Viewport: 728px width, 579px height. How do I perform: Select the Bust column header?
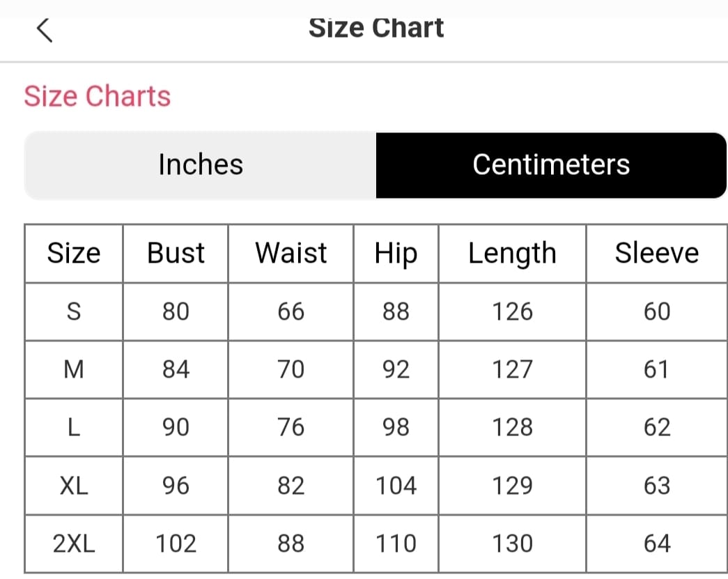point(176,254)
